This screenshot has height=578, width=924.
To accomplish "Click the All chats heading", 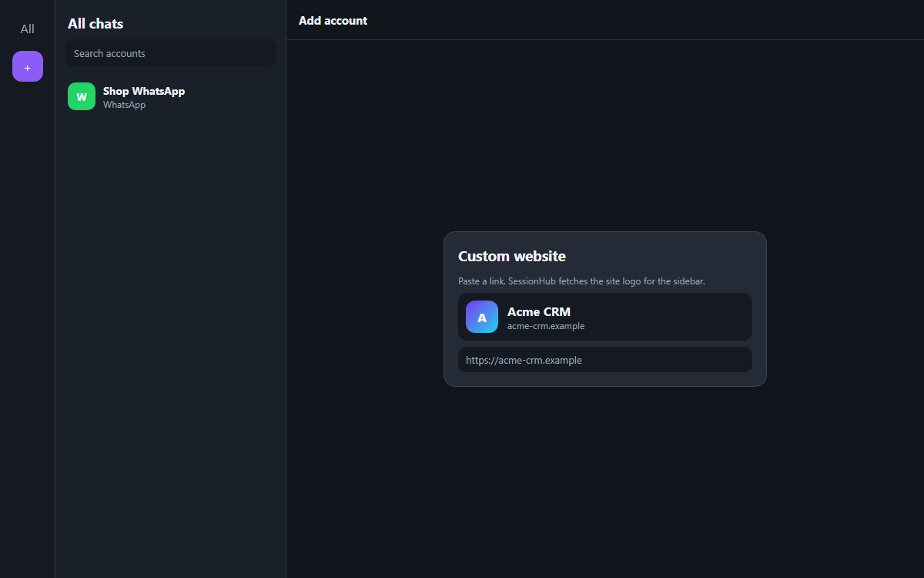I will pyautogui.click(x=95, y=24).
